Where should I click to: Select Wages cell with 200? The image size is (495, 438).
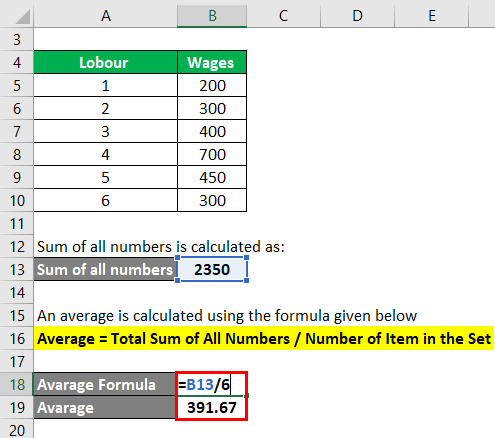[x=212, y=85]
